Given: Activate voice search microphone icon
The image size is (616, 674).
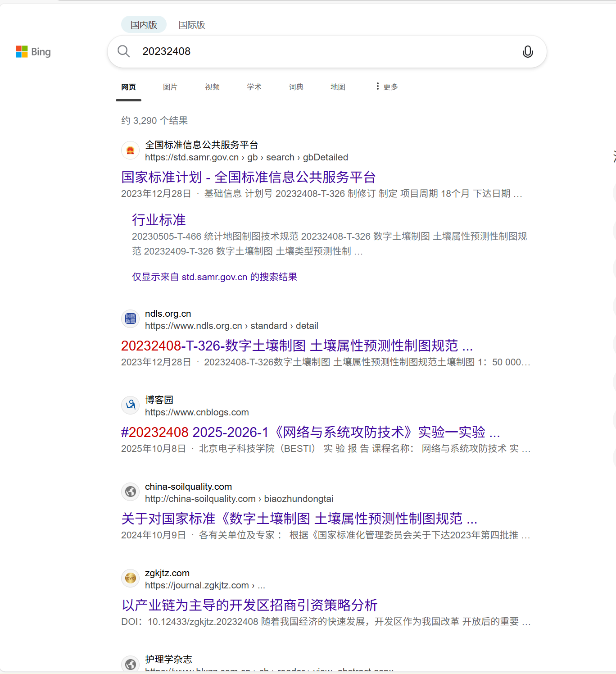Looking at the screenshot, I should point(528,52).
